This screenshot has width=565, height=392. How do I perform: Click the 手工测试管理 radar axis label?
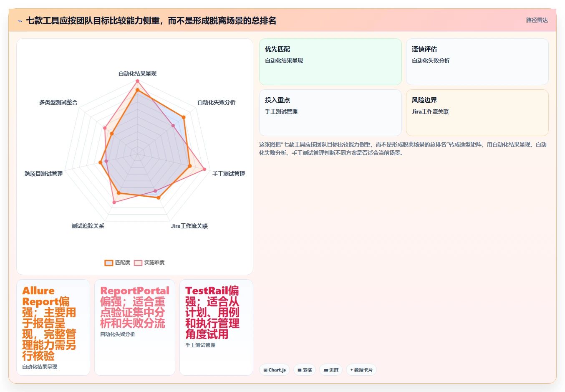click(229, 174)
